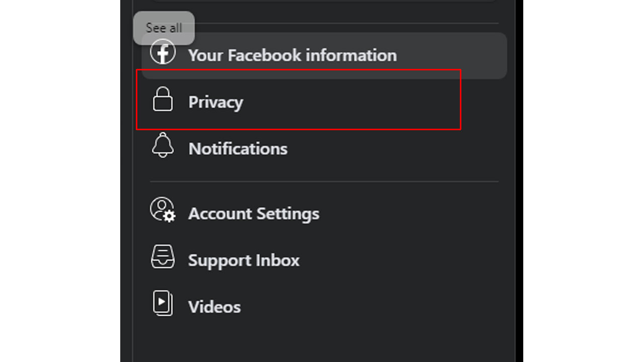Open Your Facebook information menu item

click(x=292, y=55)
